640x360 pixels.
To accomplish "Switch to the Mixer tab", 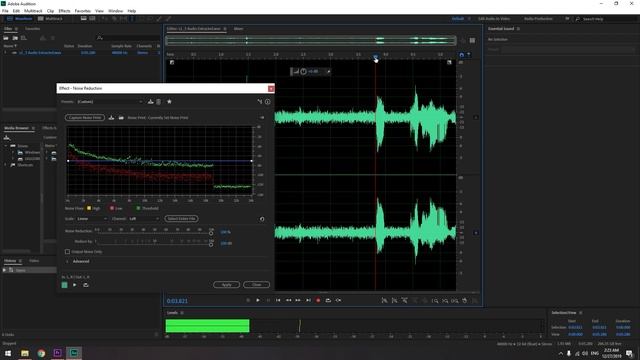I will click(x=238, y=29).
